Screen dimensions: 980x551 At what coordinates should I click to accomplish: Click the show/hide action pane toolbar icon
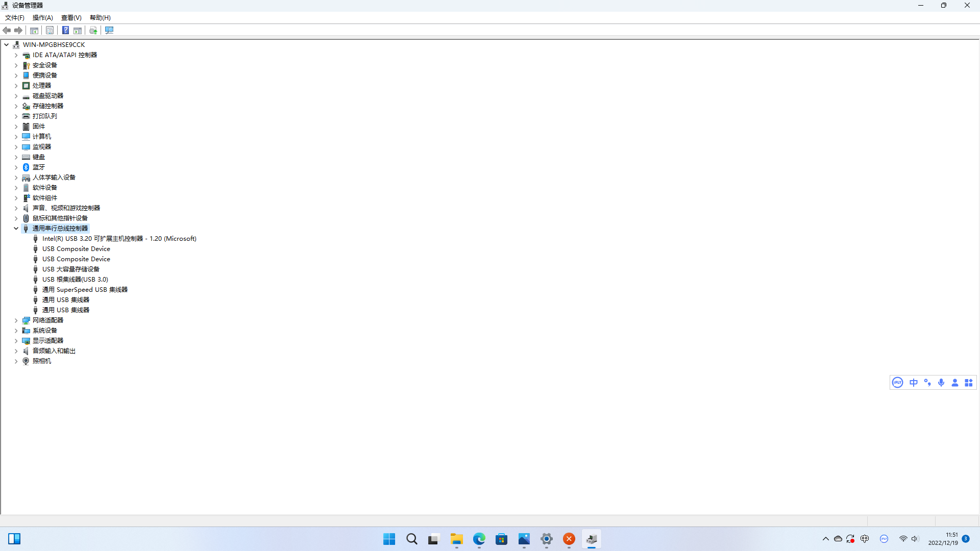pos(78,31)
